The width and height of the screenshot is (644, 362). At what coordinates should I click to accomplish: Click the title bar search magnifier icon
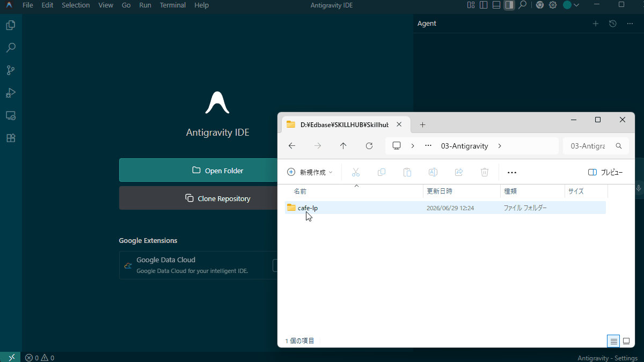[522, 5]
